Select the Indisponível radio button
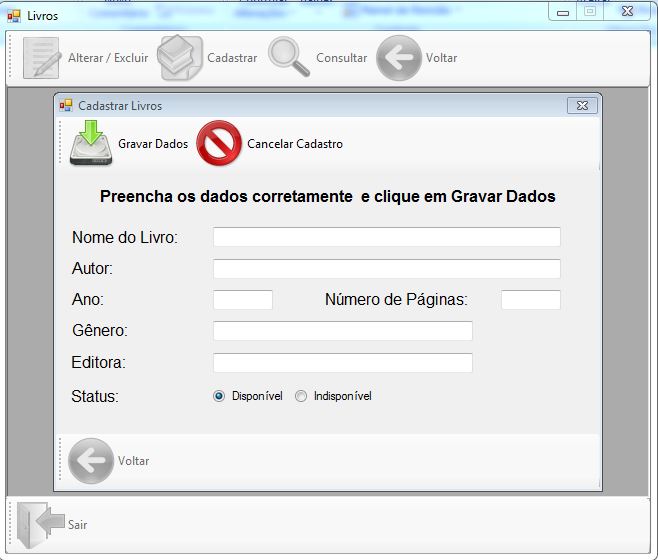 [301, 396]
